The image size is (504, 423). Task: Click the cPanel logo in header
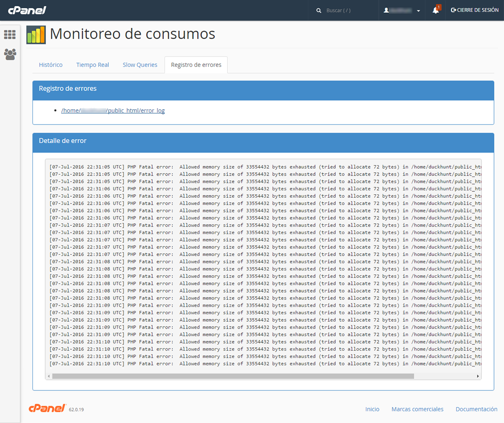(27, 10)
